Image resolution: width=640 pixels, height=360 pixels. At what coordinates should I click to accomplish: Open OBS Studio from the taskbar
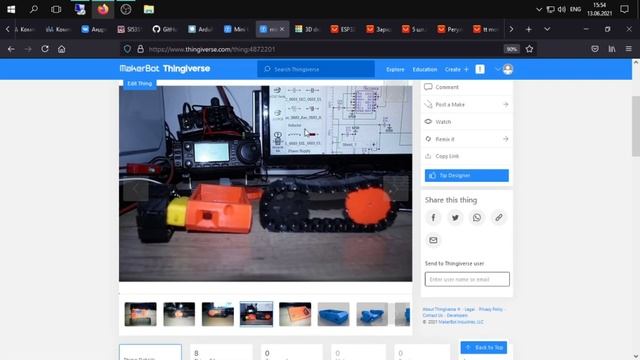point(126,9)
